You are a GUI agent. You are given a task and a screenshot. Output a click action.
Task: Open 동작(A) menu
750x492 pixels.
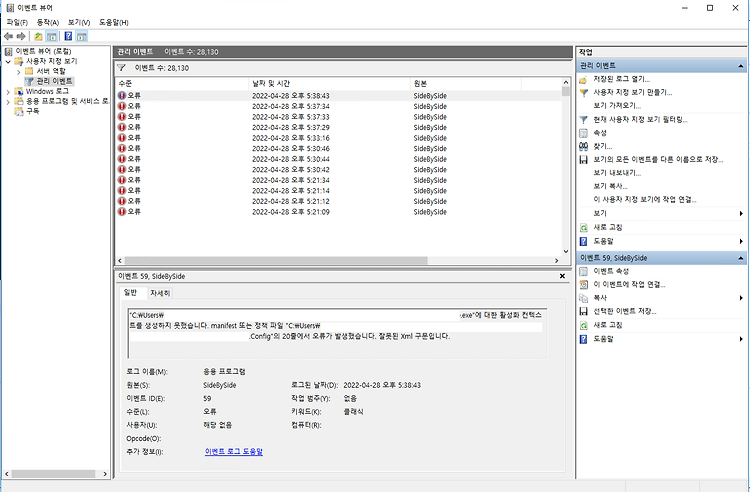(x=47, y=22)
